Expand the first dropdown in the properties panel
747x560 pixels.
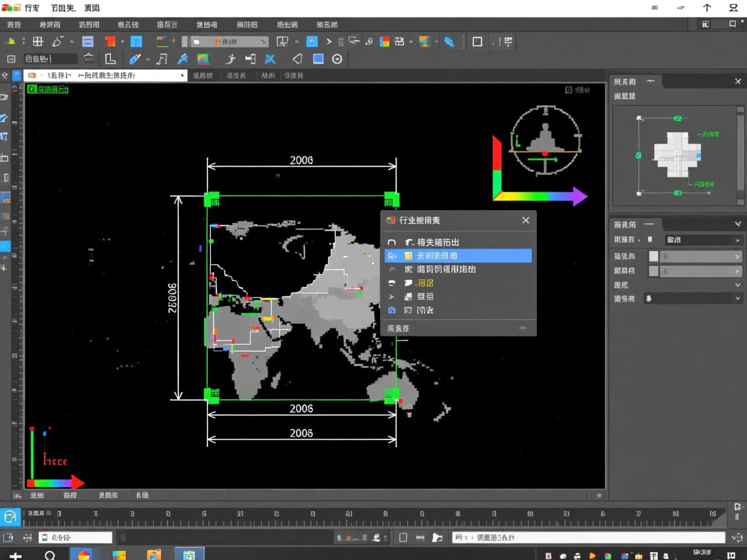click(702, 240)
